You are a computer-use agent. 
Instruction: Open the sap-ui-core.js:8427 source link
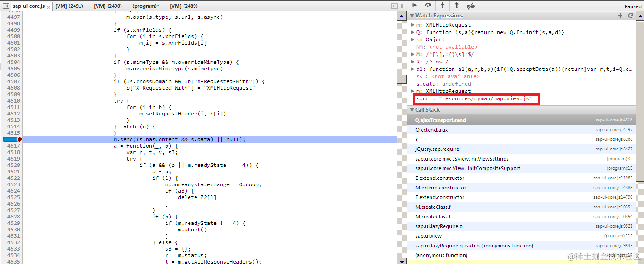pyautogui.click(x=614, y=149)
